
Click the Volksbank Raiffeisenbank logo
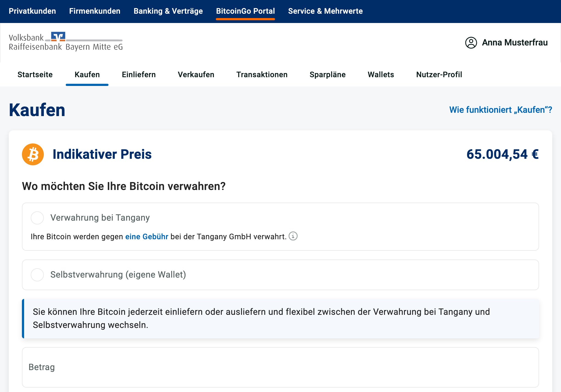click(x=66, y=42)
